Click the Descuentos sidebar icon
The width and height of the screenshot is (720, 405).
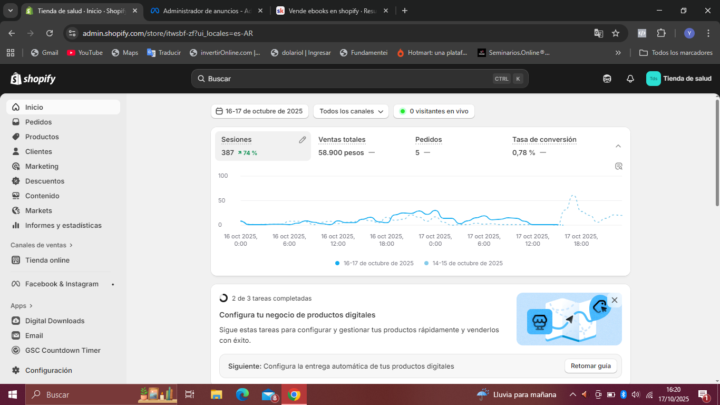(16, 181)
